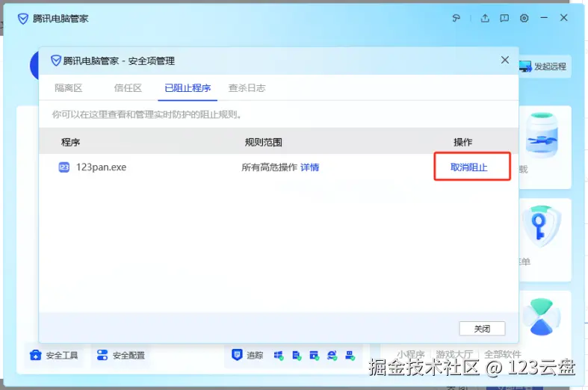Click the umbrella skin icon in title bar
The image size is (588, 390).
click(x=456, y=18)
